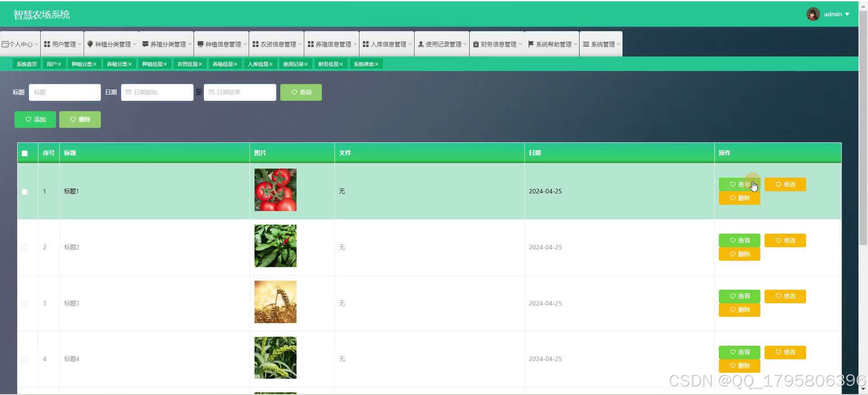Click the flag icon of 系统帮助管理
Image resolution: width=868 pixels, height=395 pixels.
[x=531, y=44]
